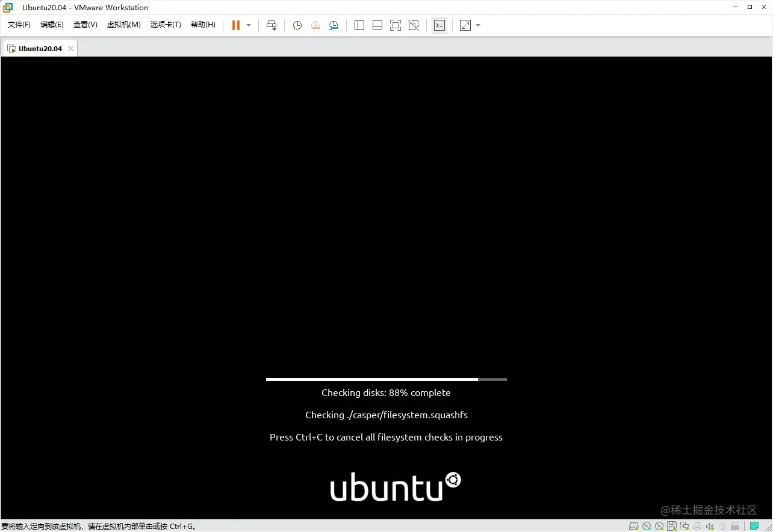Screen dimensions: 773x532
Task: Take a snapshot of this virtual machine
Action: [x=297, y=25]
